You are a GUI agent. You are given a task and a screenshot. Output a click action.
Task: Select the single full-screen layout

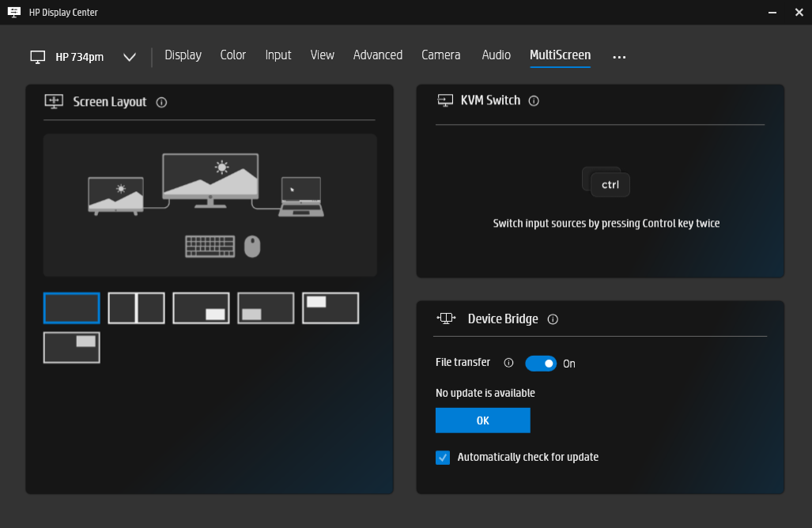click(x=71, y=308)
